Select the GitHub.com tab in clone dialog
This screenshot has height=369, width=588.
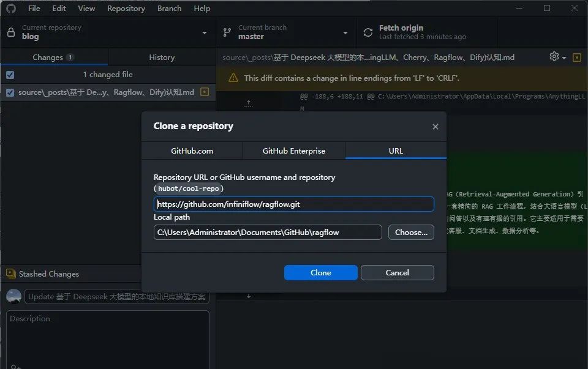click(192, 151)
